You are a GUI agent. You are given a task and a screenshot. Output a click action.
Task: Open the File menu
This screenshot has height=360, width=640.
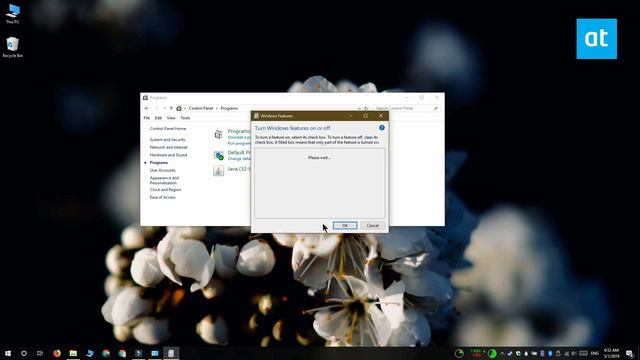click(x=147, y=118)
